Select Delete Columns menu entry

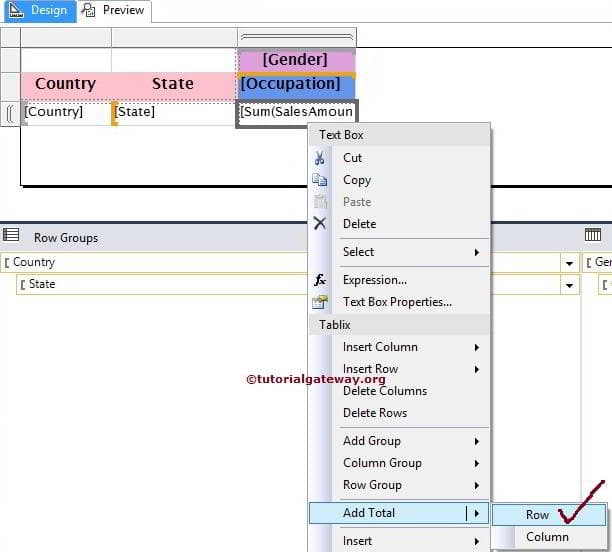pos(399,391)
